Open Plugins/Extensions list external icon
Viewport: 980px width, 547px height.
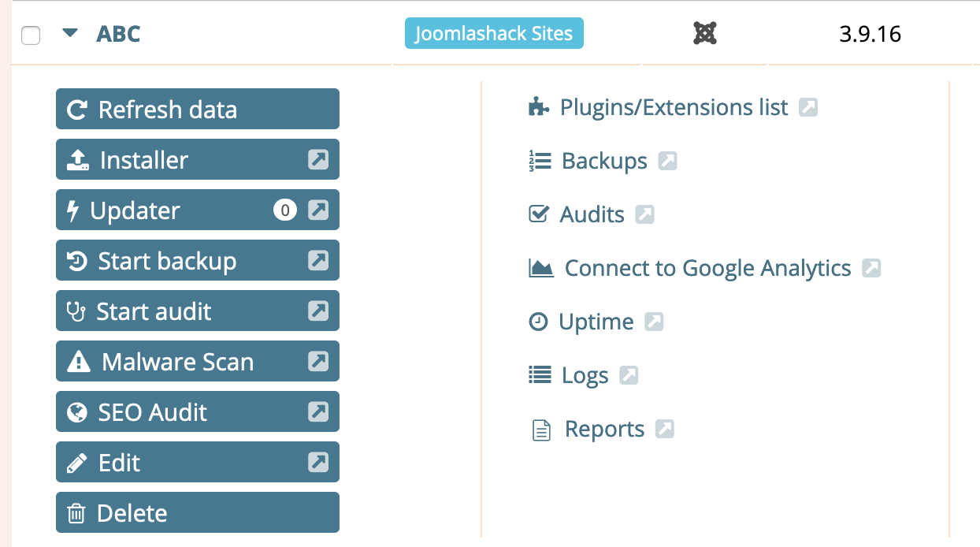(808, 107)
